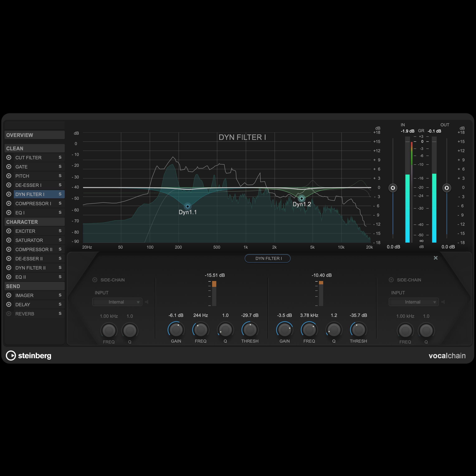476x476 pixels.
Task: Toggle the DYN FILTER I module power
Action: (9, 194)
